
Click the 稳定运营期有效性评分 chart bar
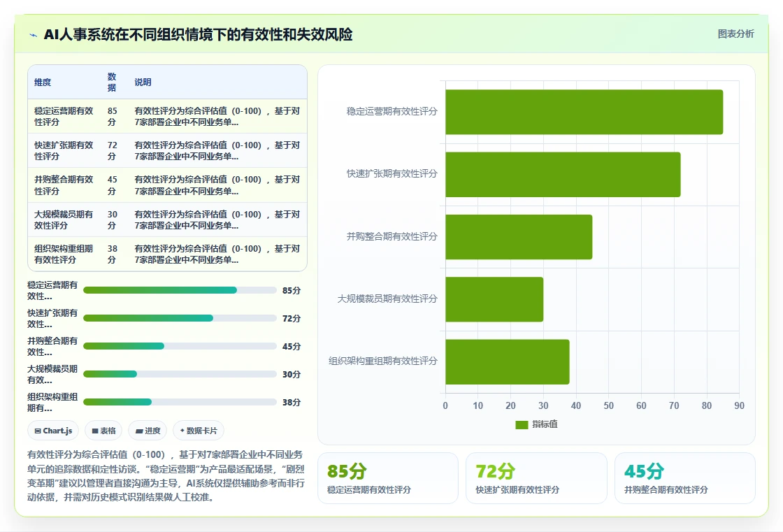(584, 112)
